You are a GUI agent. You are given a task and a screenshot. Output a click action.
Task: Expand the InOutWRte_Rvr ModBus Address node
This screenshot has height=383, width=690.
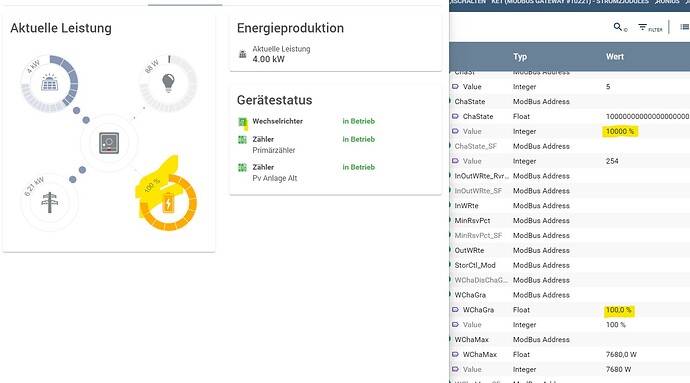point(450,176)
